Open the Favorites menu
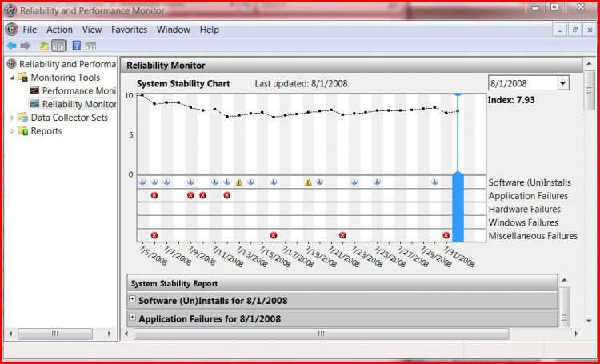This screenshot has height=364, width=600. coord(129,30)
